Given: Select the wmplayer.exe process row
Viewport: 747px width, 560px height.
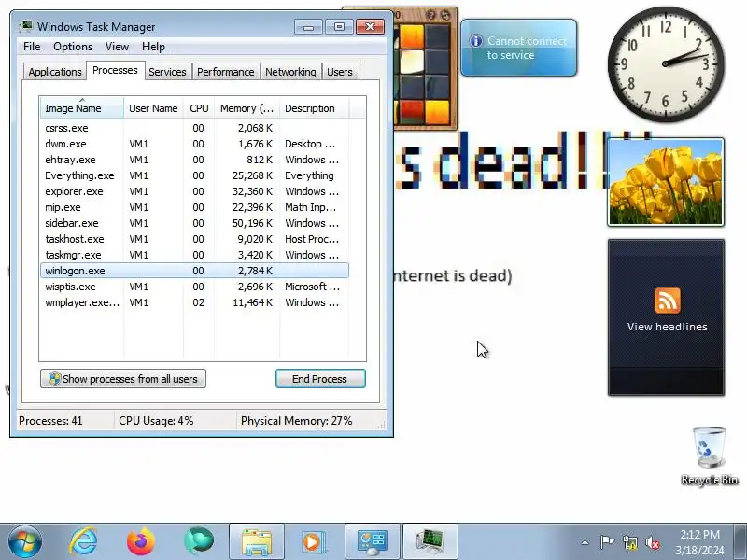Looking at the screenshot, I should click(x=194, y=302).
